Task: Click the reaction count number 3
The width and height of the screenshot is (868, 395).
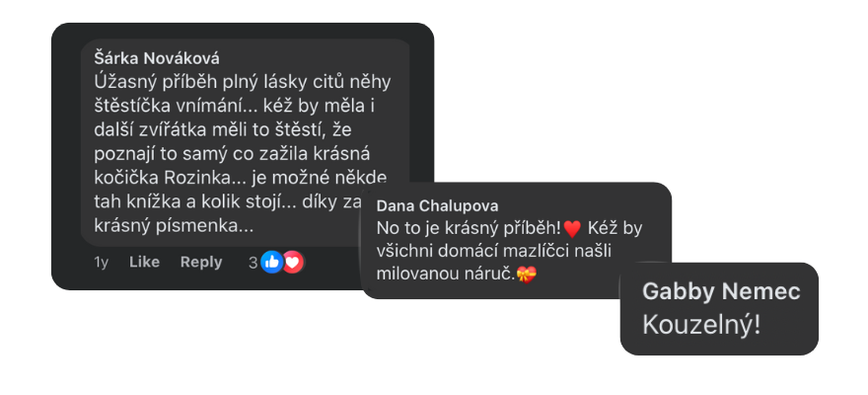Action: [253, 263]
